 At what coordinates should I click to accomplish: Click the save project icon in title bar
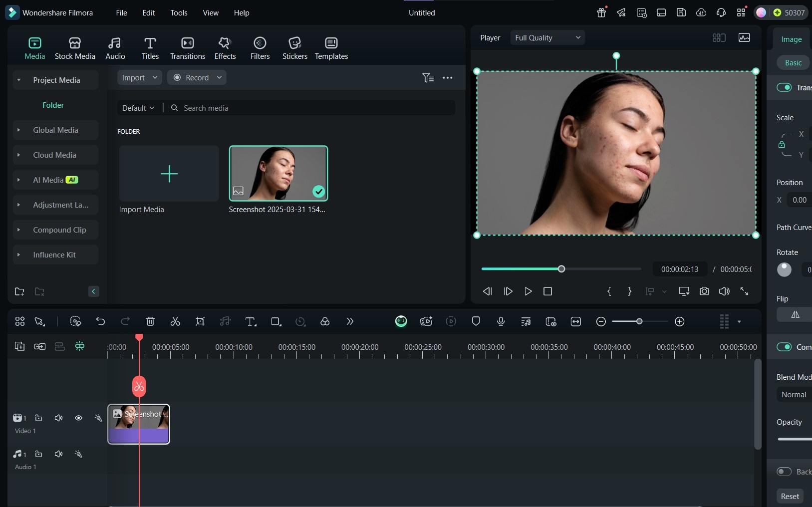point(681,13)
